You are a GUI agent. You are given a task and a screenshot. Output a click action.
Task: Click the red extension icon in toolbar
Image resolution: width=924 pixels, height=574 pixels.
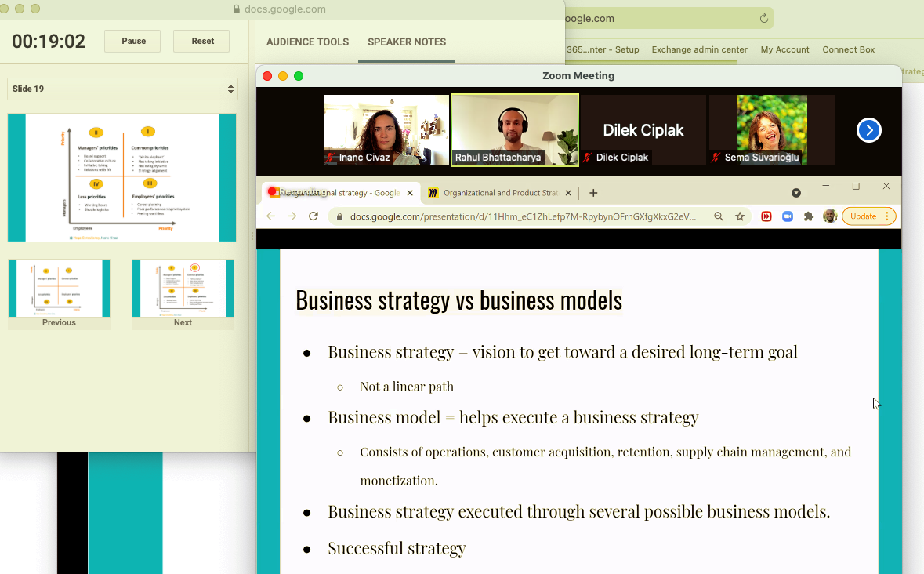pyautogui.click(x=766, y=216)
